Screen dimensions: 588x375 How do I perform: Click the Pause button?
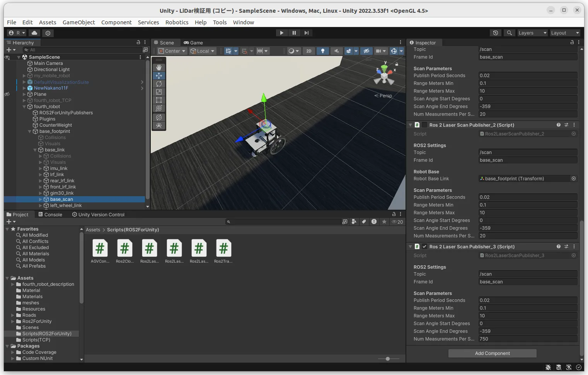[x=294, y=33]
